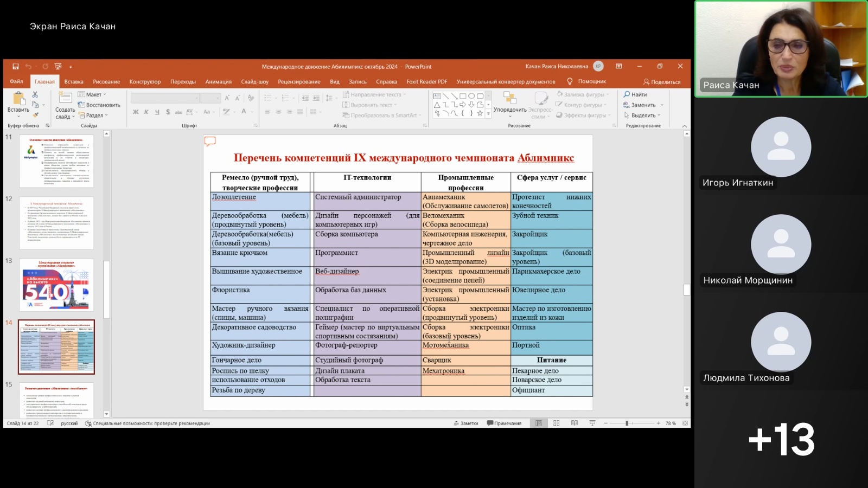Expand the Макет layout dropdown
Screen dimensions: 868x488
click(92, 94)
